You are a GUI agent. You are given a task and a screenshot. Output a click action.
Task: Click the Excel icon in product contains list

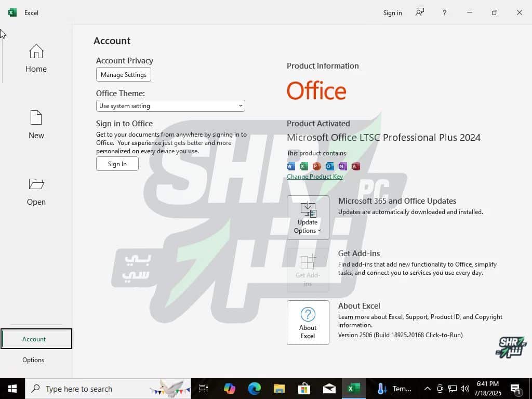303,166
